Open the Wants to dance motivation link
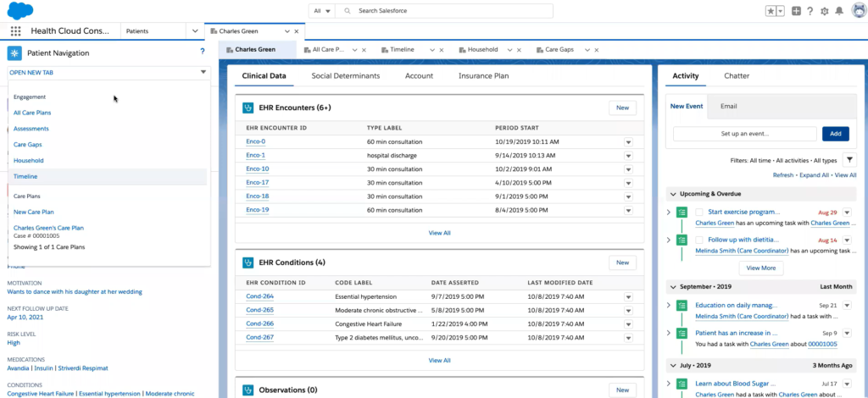 pos(75,292)
